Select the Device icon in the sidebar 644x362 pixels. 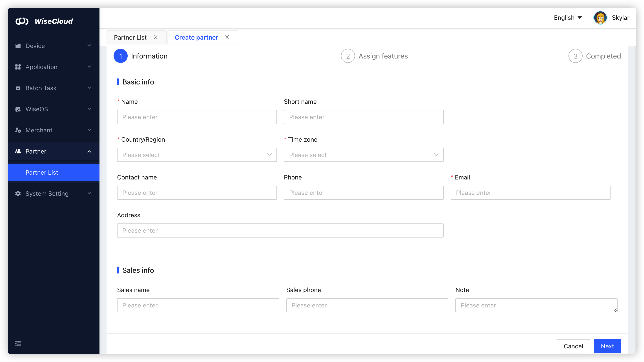click(x=18, y=46)
